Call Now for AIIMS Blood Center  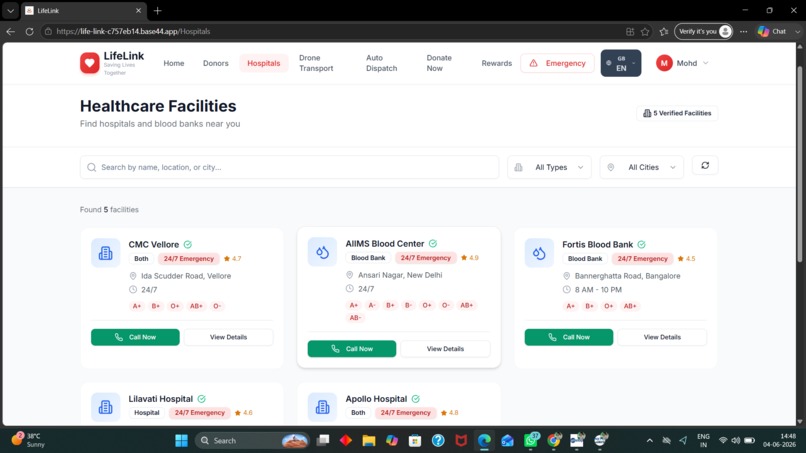click(352, 349)
